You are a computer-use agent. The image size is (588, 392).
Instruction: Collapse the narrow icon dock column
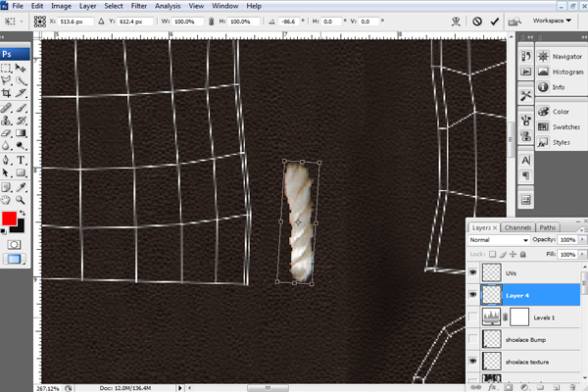(530, 37)
